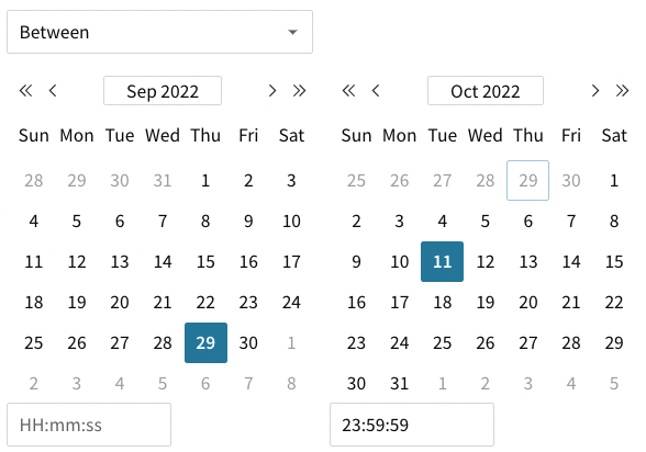Viewport: 646px width, 452px height.
Task: Go to previous year in September calendar
Action: click(26, 91)
